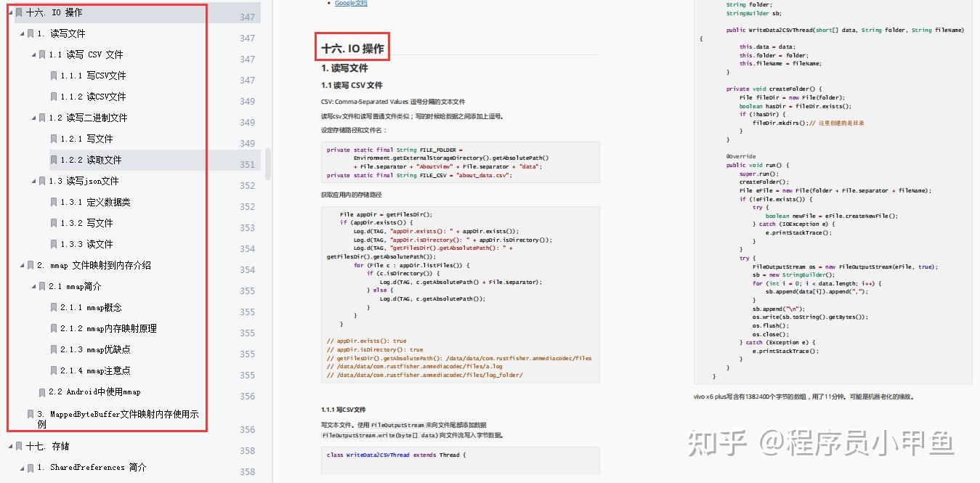
Task: Click bookmark icon beside 2.1.3 mmap优缺点
Action: (54, 349)
